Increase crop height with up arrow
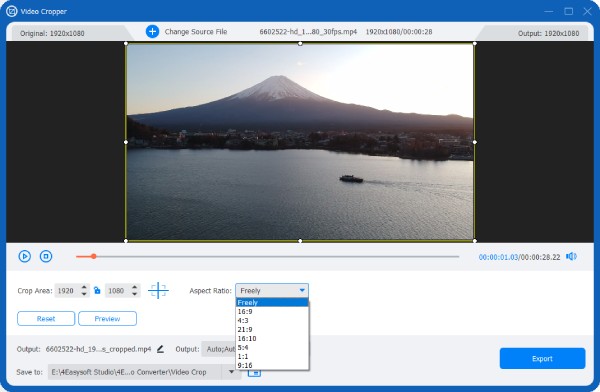This screenshot has height=392, width=600. coord(134,287)
